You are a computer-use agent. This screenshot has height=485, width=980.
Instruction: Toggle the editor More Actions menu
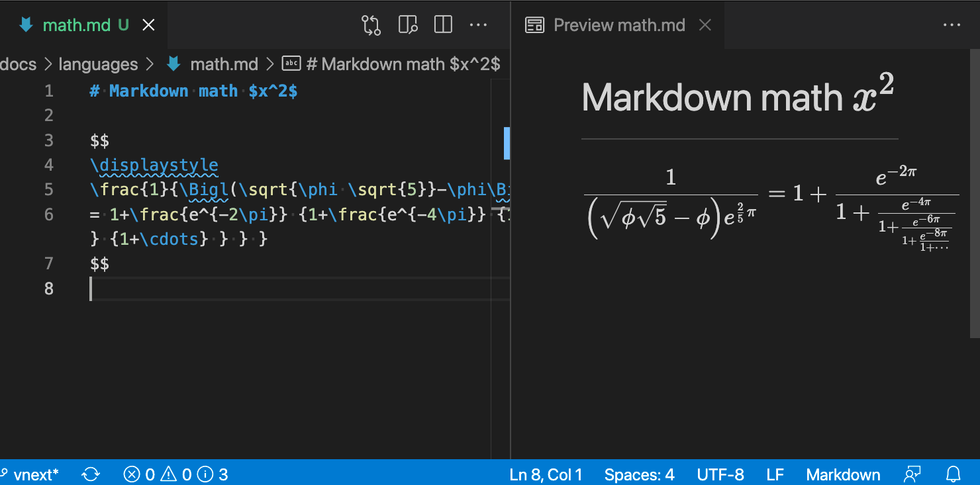(478, 24)
